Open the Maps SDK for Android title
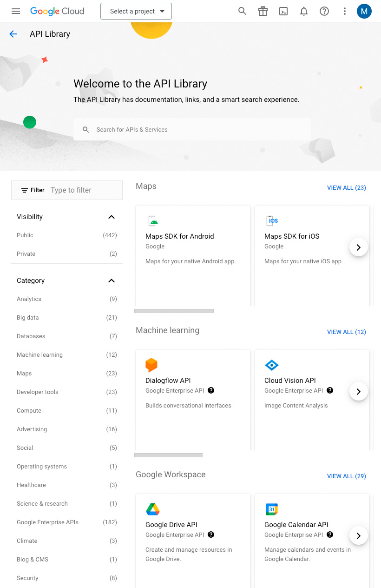 [x=180, y=236]
